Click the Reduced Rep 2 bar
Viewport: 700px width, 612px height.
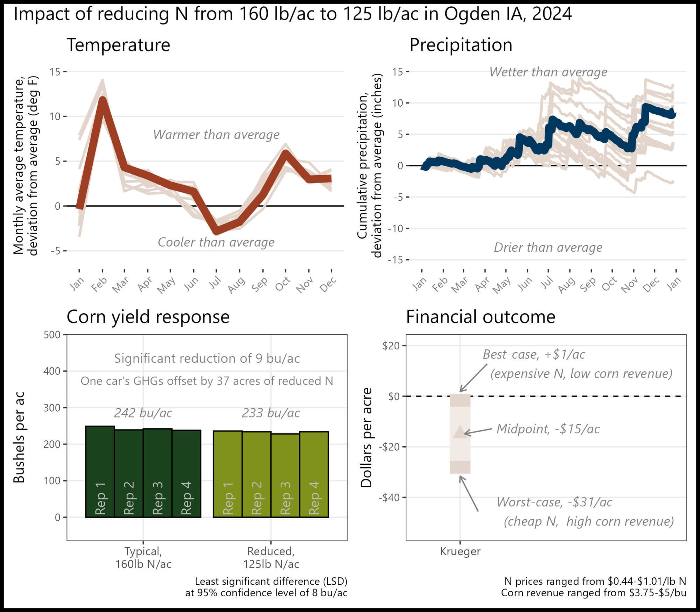(x=257, y=475)
